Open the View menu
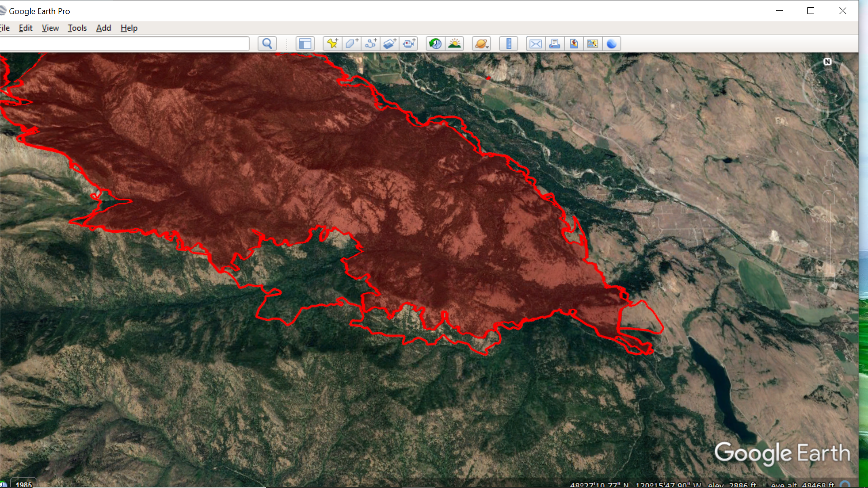The height and width of the screenshot is (488, 868). coord(50,28)
